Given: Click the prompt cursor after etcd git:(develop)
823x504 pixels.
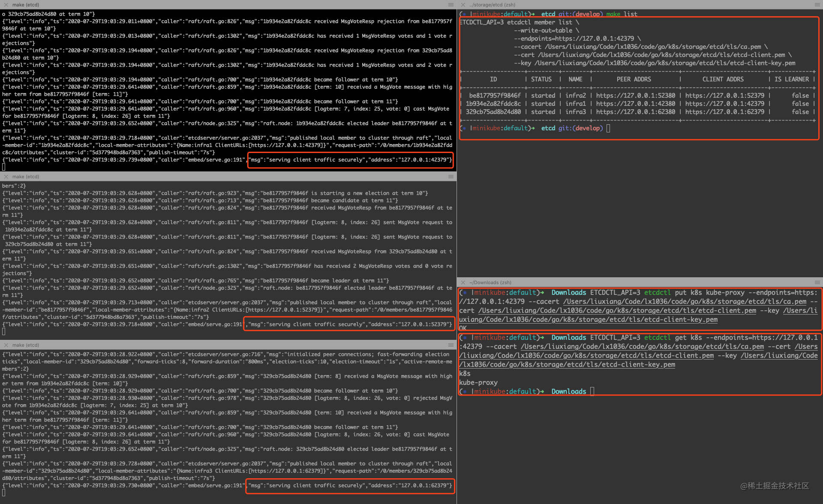Looking at the screenshot, I should tap(608, 128).
